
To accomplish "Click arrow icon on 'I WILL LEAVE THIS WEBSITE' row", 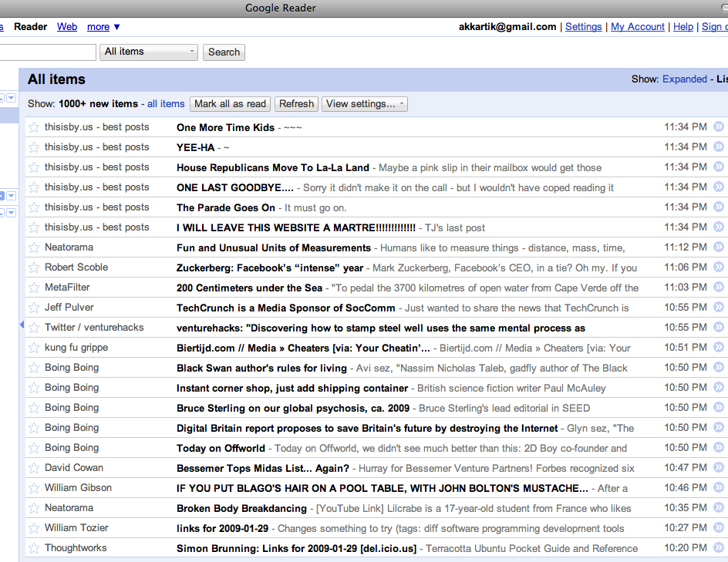I will 718,227.
